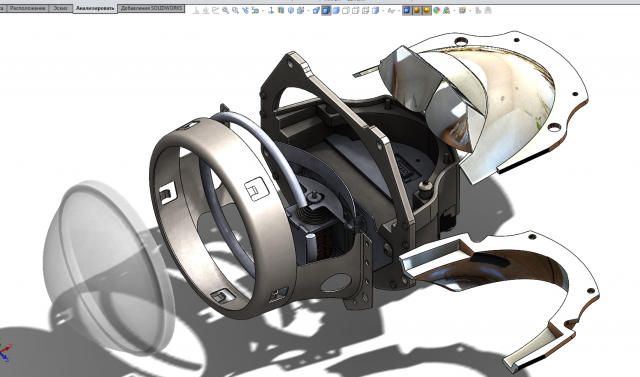Open the Расположение tab
This screenshot has height=377, width=640.
(28, 8)
